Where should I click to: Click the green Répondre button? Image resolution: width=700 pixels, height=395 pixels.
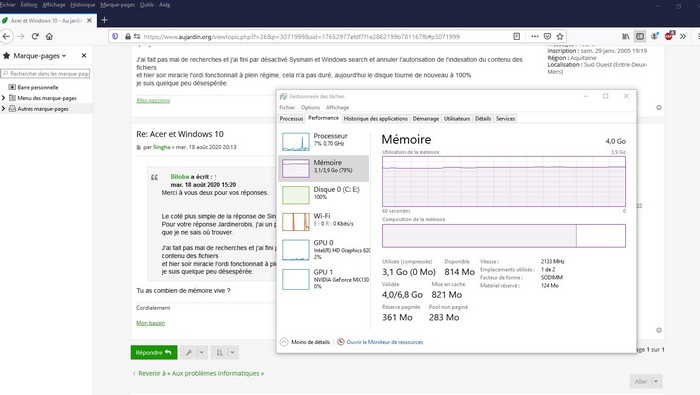point(154,353)
